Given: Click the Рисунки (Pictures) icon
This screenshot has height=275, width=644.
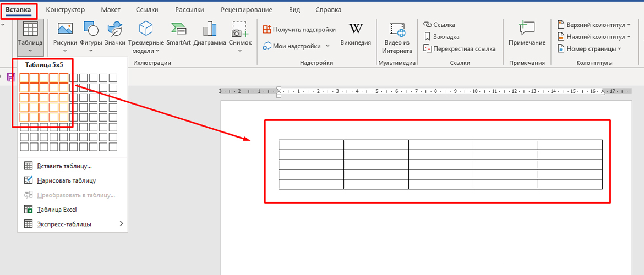Looking at the screenshot, I should coord(65,30).
